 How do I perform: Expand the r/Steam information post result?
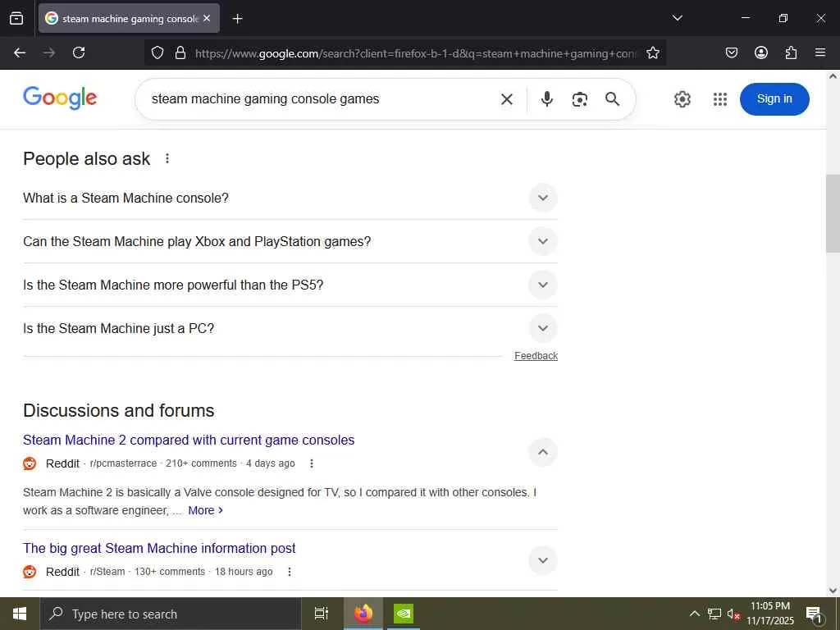click(x=543, y=560)
